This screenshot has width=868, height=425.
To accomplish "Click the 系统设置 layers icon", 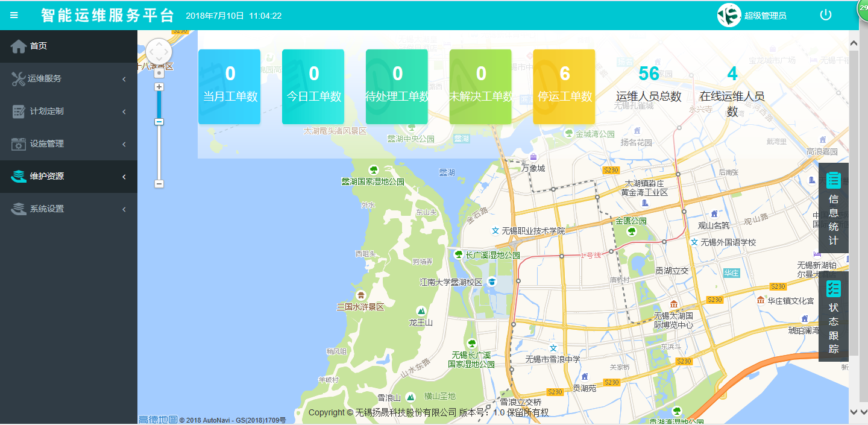I will coord(19,209).
